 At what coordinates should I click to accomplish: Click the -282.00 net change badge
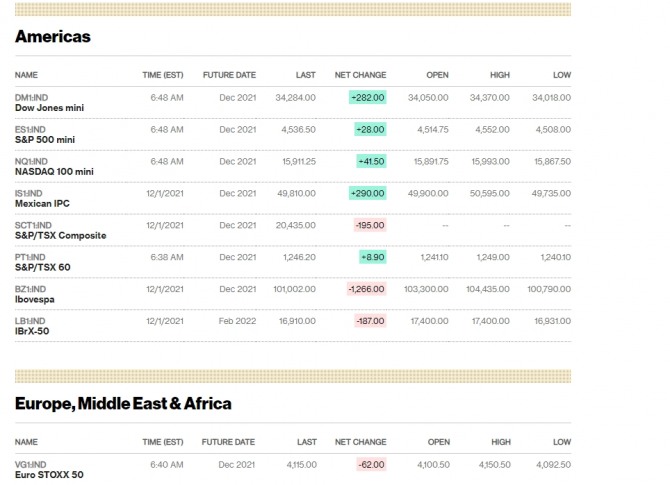click(367, 98)
